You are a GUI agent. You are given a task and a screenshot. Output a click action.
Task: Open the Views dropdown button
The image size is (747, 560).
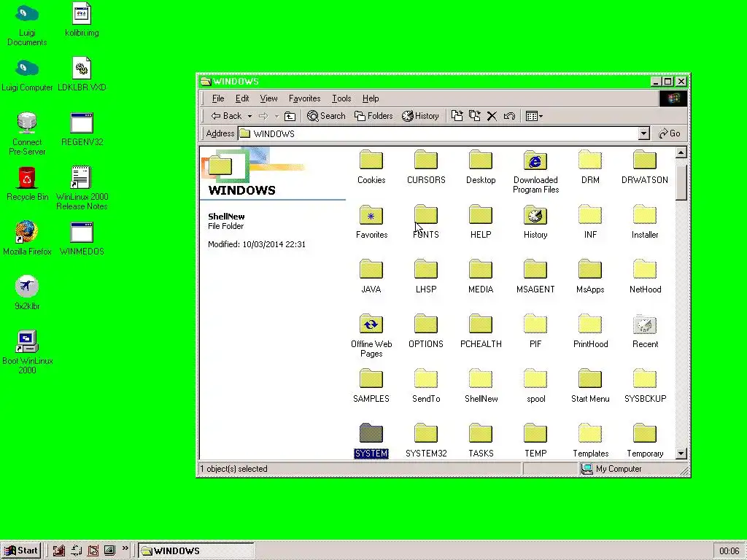[534, 116]
